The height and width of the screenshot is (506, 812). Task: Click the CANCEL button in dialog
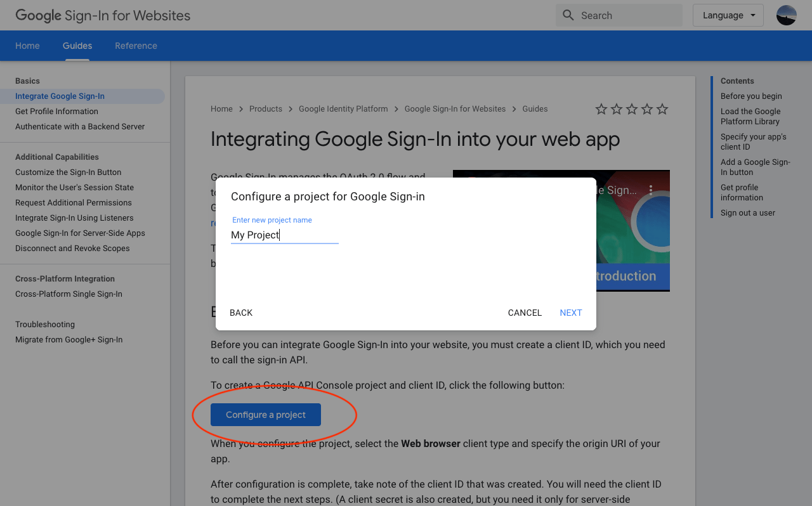(x=525, y=313)
